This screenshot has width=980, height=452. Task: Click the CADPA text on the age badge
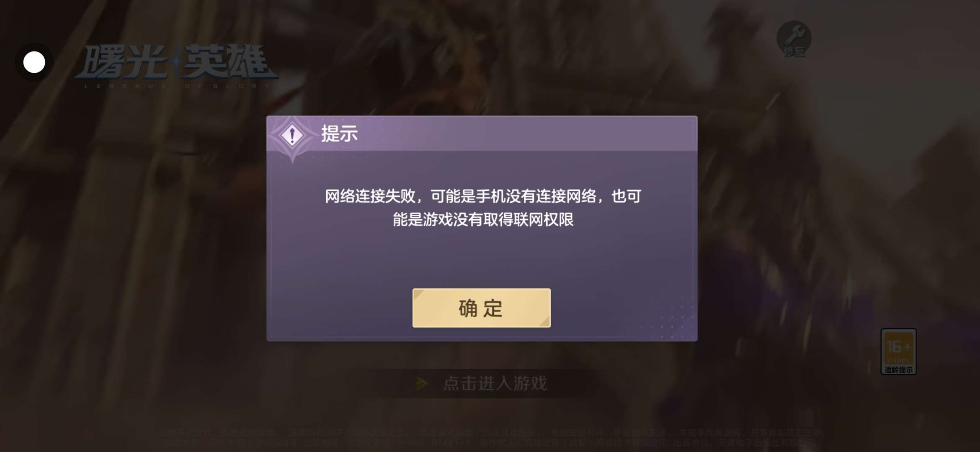tap(898, 361)
